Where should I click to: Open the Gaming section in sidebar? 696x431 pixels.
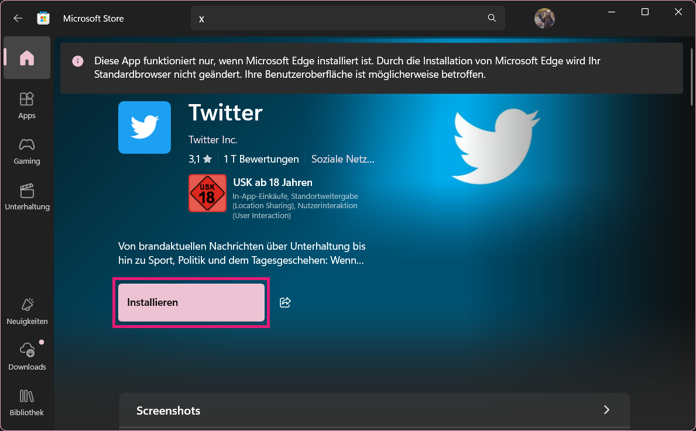tap(27, 151)
